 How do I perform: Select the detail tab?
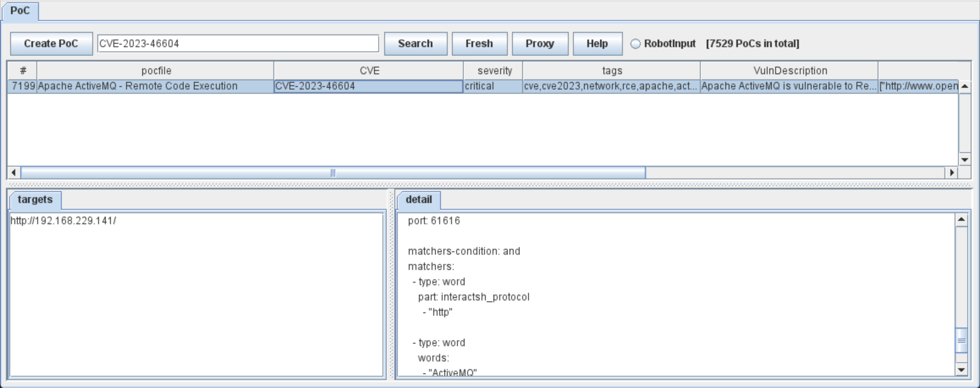419,199
